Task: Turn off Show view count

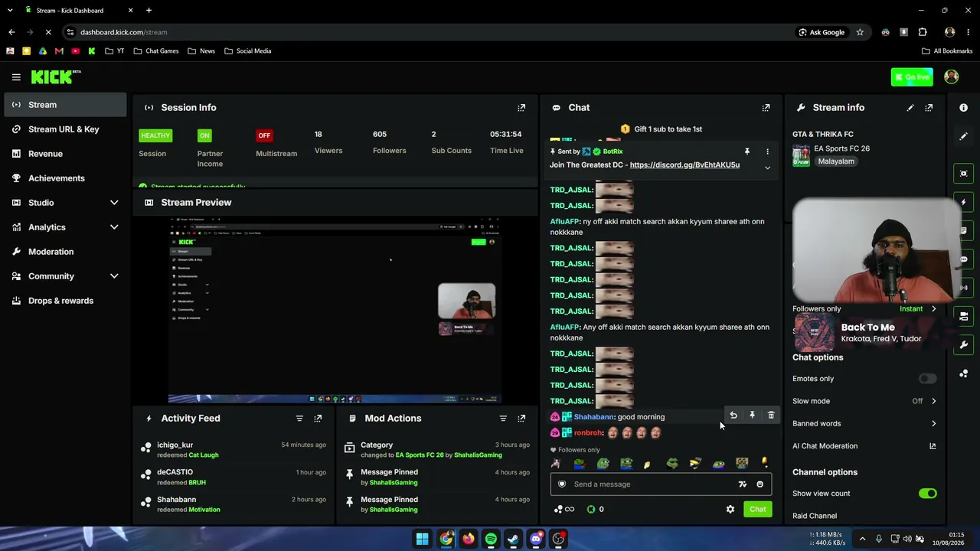Action: (x=927, y=494)
